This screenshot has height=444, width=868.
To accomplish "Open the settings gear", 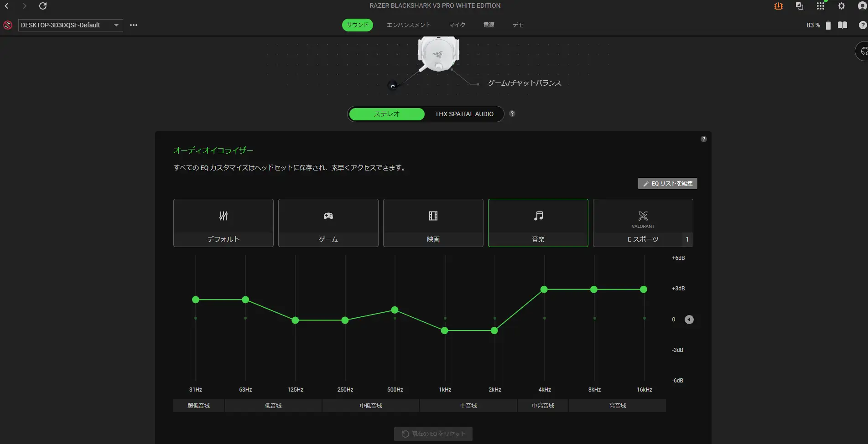I will coord(842,6).
